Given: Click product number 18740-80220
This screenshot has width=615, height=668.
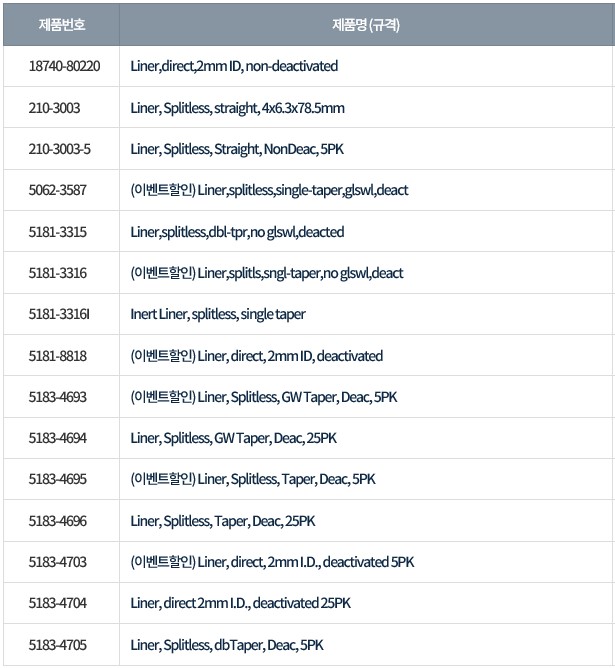Looking at the screenshot, I should [64, 66].
